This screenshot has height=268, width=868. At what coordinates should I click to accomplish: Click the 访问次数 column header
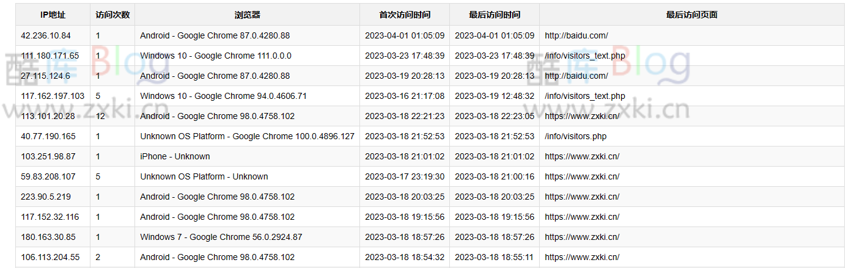click(x=112, y=15)
